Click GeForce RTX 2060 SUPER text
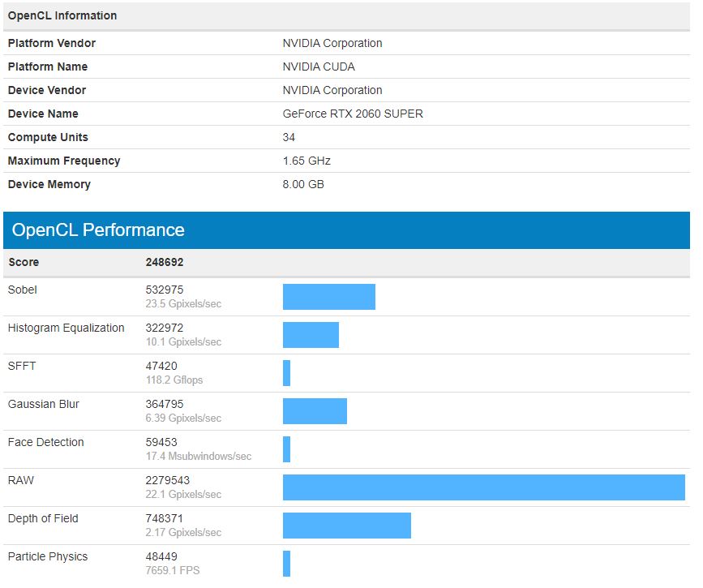 [x=353, y=114]
